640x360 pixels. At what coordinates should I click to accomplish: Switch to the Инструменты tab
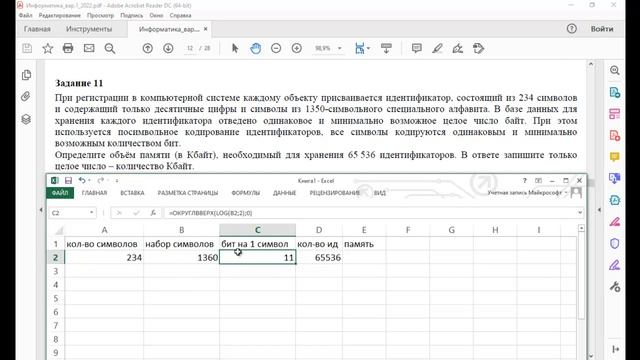(89, 29)
